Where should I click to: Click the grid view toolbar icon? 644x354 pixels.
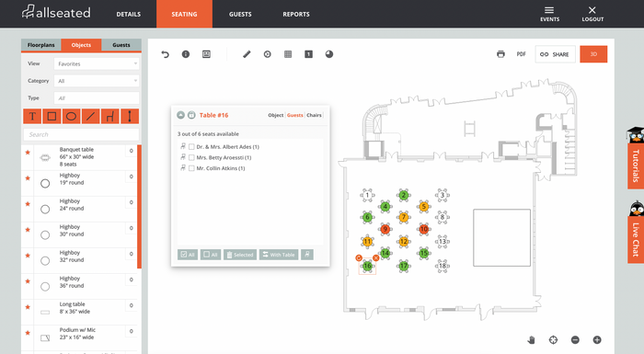[x=288, y=54]
